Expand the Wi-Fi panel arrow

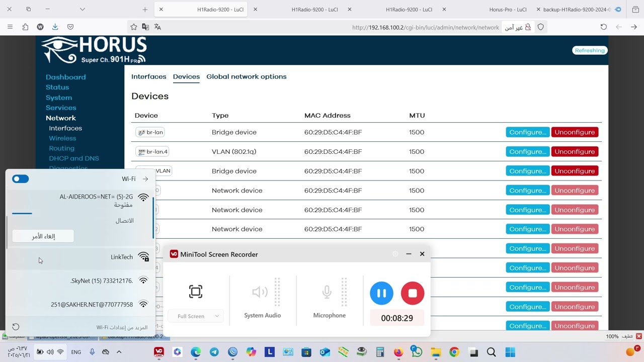(x=145, y=179)
